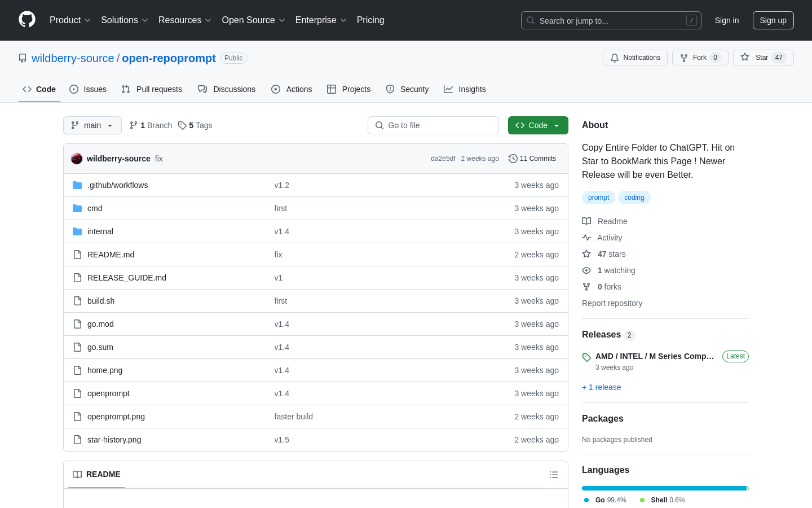Click the tag icon beside 5 Tags
This screenshot has height=508, width=812.
[x=182, y=125]
